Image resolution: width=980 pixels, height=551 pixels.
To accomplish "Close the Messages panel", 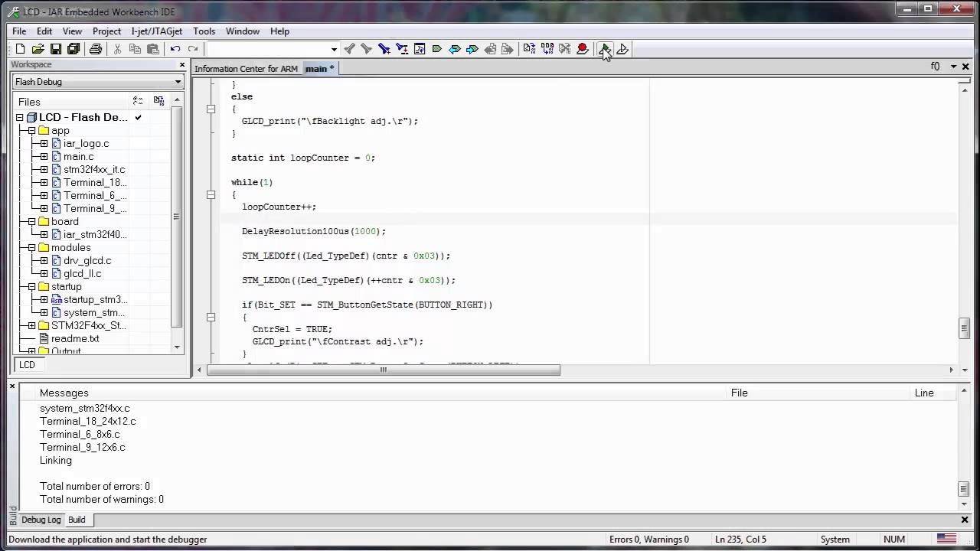I will point(12,386).
